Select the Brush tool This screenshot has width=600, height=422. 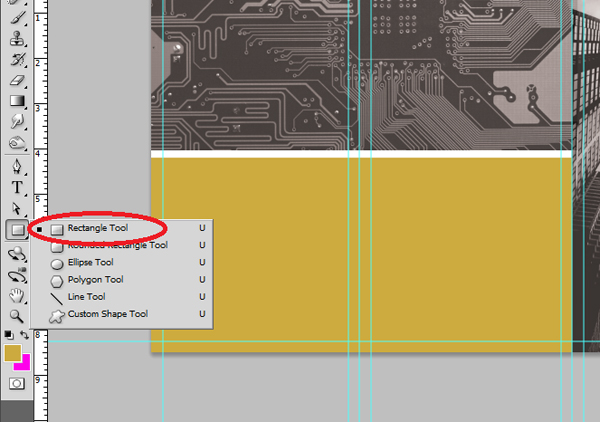point(17,18)
